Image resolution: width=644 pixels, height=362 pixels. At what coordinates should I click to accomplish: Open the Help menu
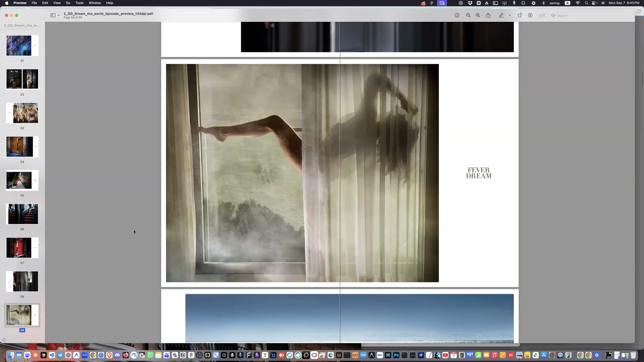(x=109, y=3)
